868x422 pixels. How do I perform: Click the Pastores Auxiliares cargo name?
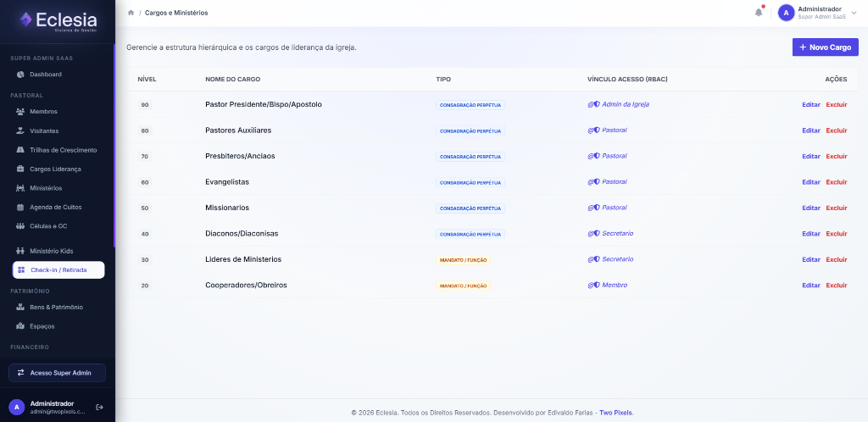tap(238, 130)
